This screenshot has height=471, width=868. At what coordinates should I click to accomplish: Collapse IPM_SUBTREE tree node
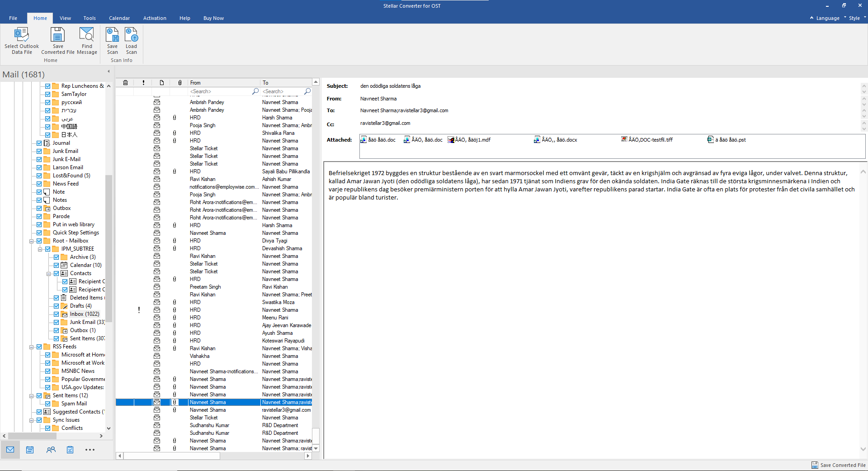(x=40, y=249)
